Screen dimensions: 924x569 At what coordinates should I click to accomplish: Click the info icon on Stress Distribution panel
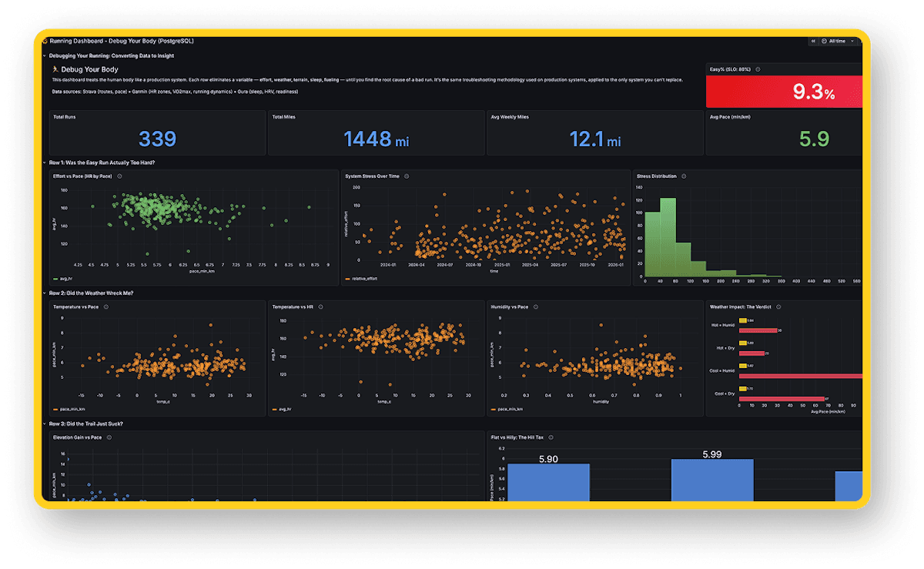point(684,176)
